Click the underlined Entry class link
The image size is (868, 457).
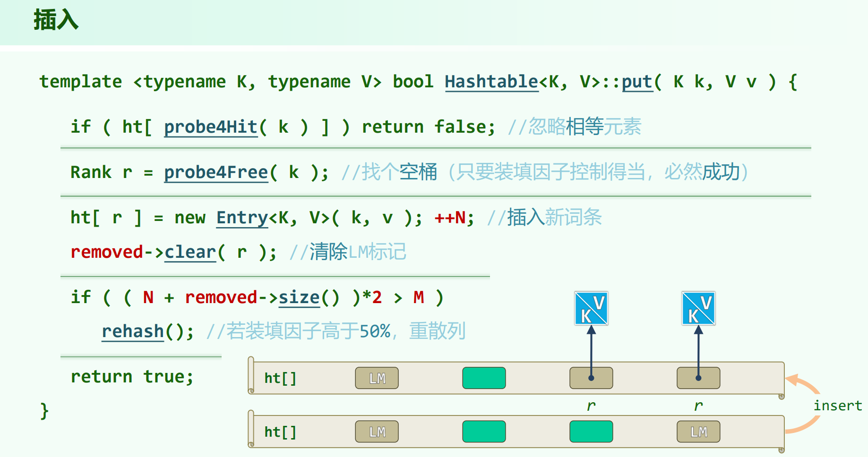click(242, 218)
